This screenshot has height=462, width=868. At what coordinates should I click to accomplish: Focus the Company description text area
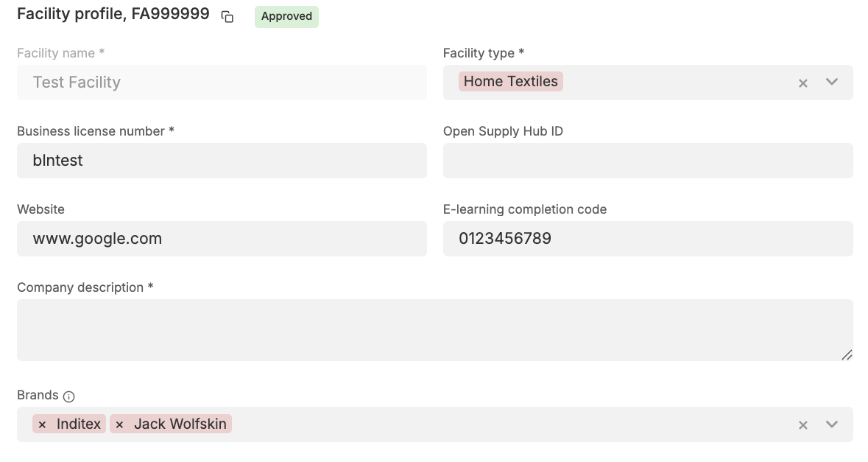tap(434, 330)
